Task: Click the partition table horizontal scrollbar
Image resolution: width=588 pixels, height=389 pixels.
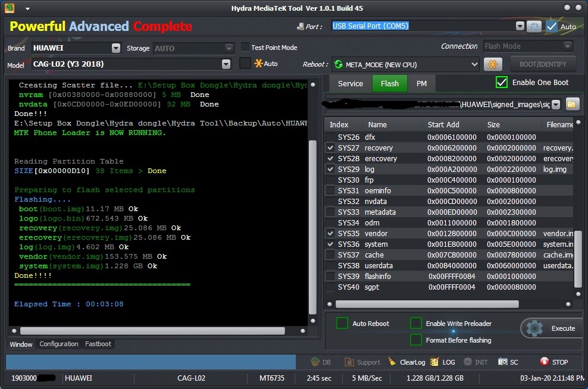Action: click(x=427, y=305)
